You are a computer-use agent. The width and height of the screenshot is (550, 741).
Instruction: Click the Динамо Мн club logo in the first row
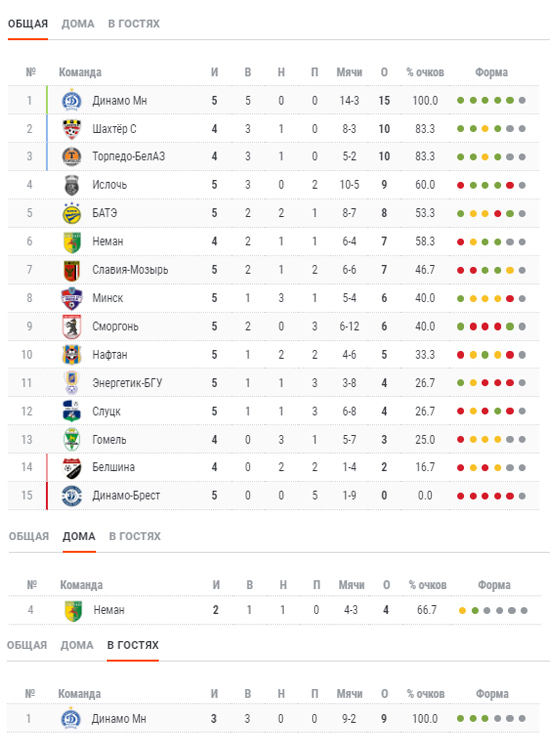72,100
